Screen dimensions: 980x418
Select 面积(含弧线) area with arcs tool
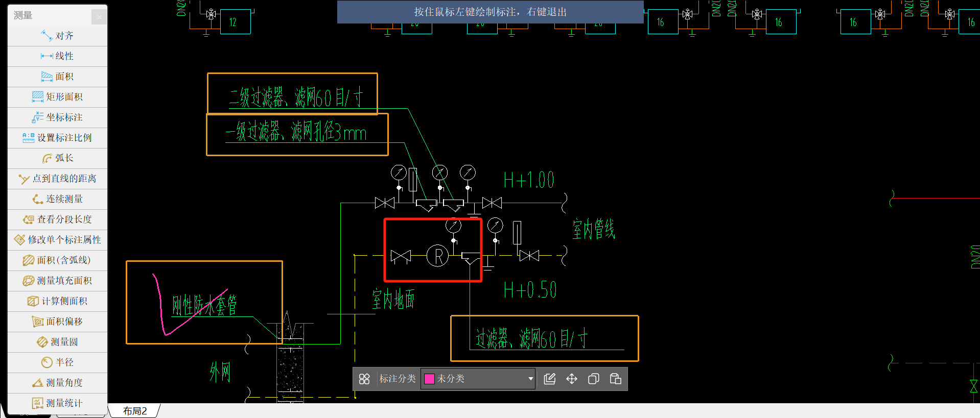pos(57,260)
